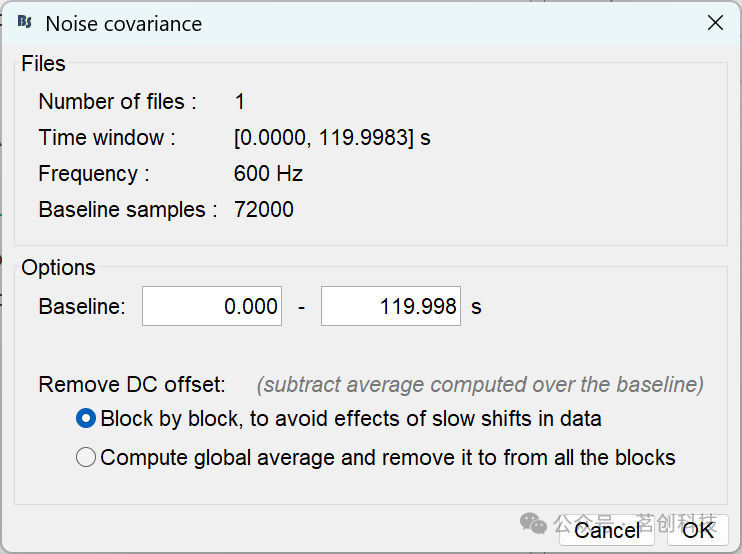742x554 pixels.
Task: Click the baseline end field showing 119.998
Action: (391, 306)
